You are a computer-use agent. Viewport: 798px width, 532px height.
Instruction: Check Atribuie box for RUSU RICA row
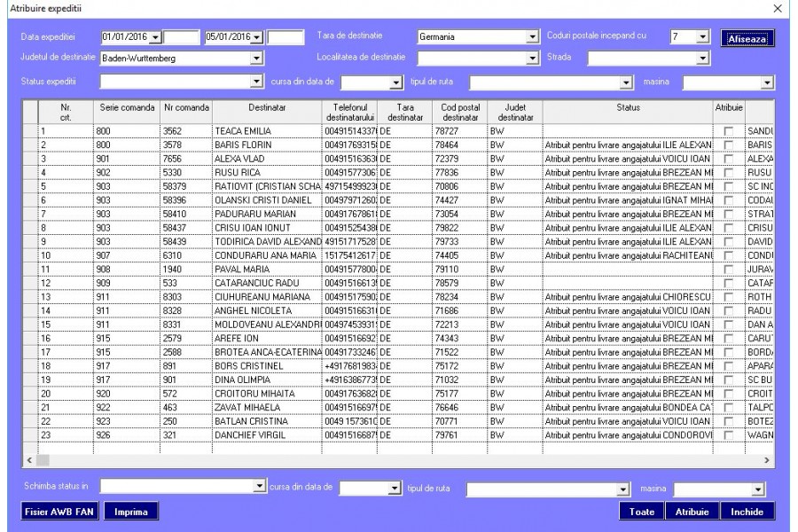pyautogui.click(x=729, y=173)
